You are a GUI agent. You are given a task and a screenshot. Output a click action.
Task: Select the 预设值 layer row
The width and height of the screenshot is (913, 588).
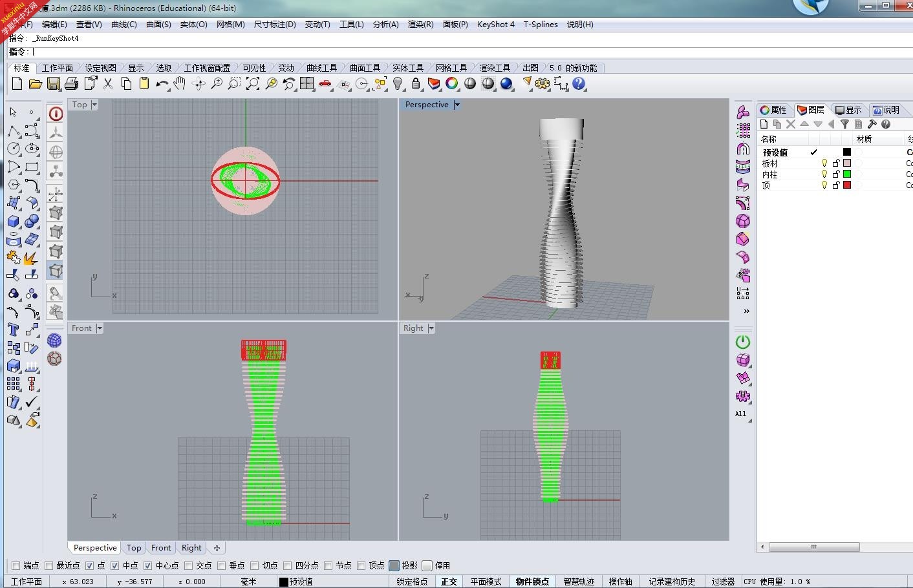pyautogui.click(x=835, y=152)
